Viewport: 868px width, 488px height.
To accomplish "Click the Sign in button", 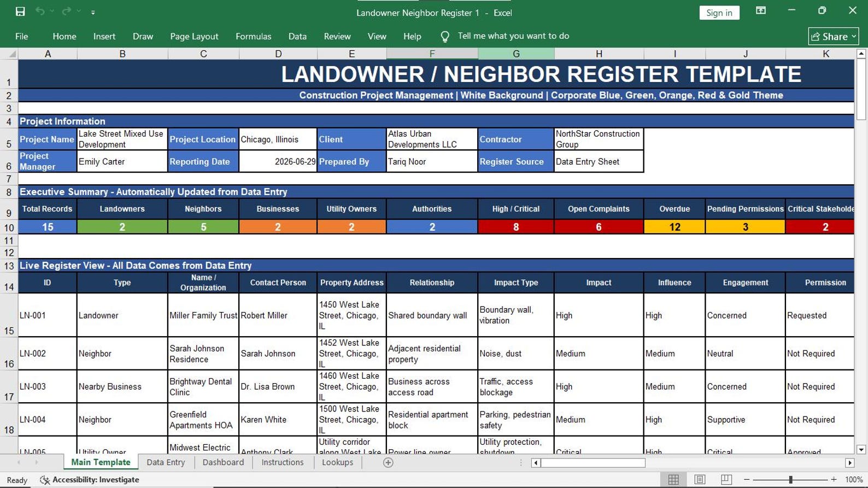I will (719, 13).
